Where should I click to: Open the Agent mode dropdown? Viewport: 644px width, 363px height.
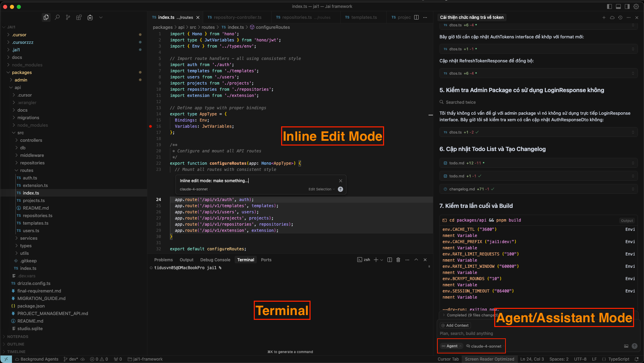451,346
